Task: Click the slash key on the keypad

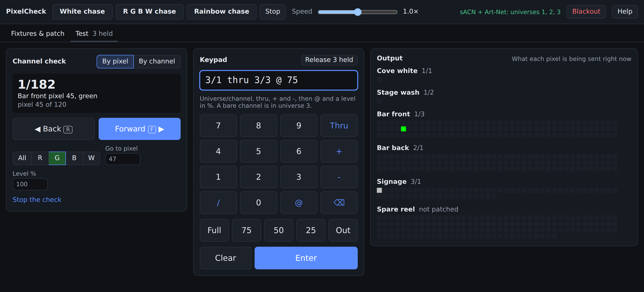Action: (218, 203)
